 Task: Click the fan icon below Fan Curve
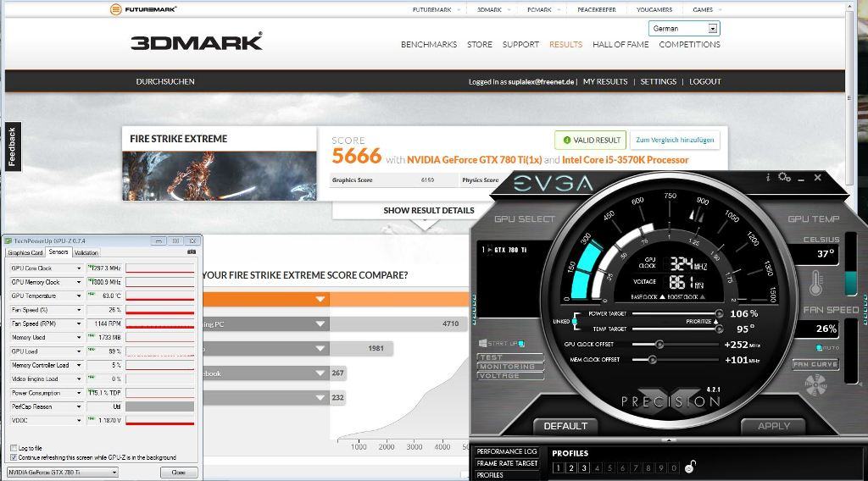click(x=815, y=384)
